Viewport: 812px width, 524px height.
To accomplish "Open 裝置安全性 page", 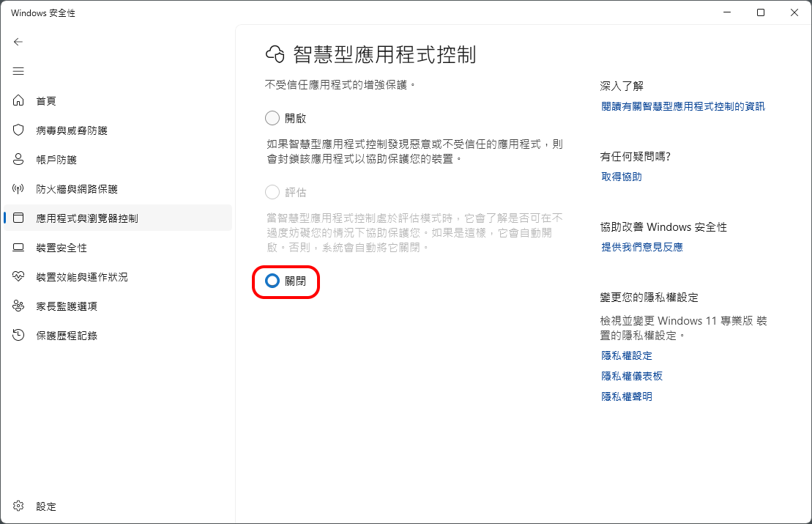I will tap(118, 248).
